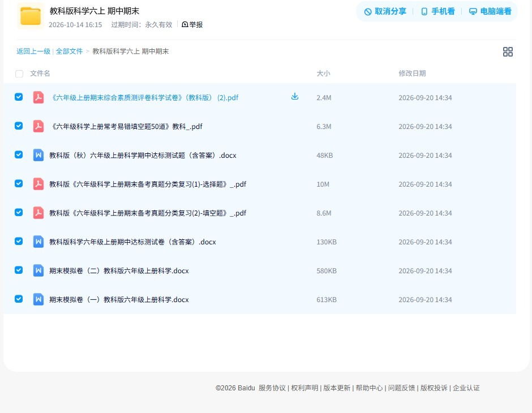The image size is (532, 413).
Task: Uncheck 教科版（秋）期中达标测试题 docx checkbox
Action: (x=19, y=154)
